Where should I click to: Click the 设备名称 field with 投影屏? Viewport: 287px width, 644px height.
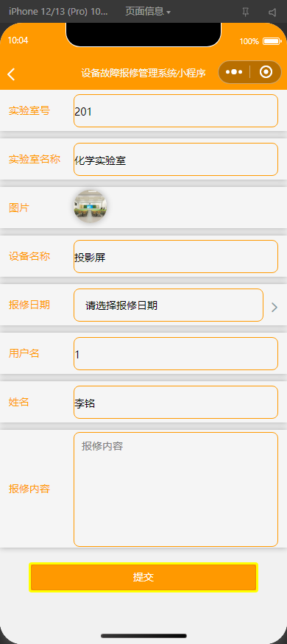[176, 257]
